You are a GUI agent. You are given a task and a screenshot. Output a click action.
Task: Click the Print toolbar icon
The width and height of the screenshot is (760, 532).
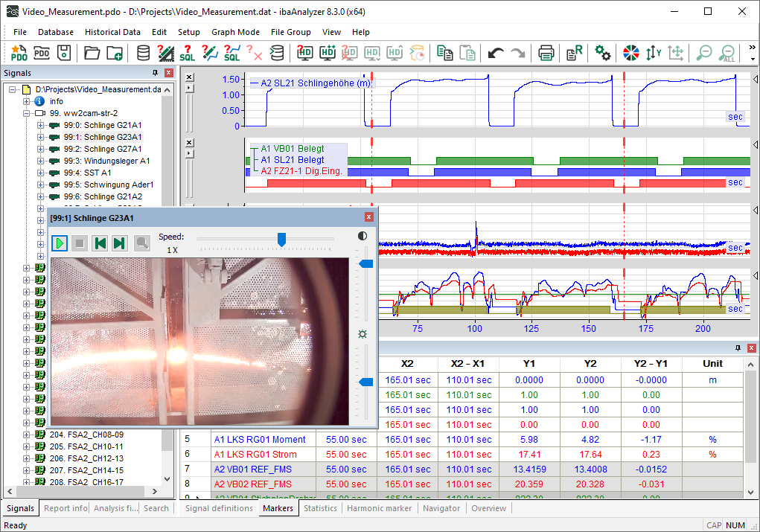[x=546, y=53]
